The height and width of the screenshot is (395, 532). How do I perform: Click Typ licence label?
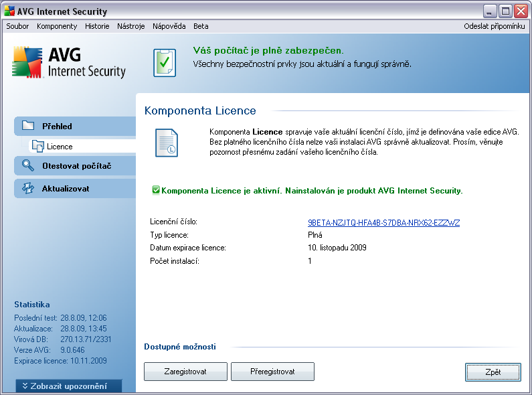click(x=169, y=235)
